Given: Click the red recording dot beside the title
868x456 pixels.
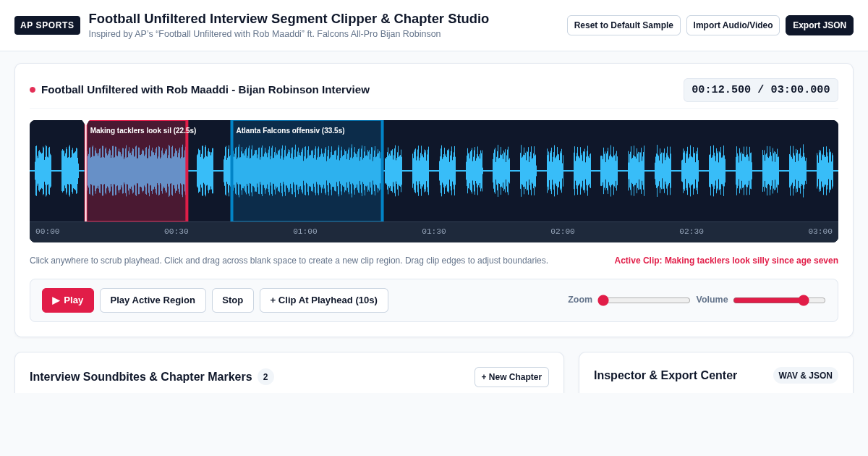Looking at the screenshot, I should point(33,90).
